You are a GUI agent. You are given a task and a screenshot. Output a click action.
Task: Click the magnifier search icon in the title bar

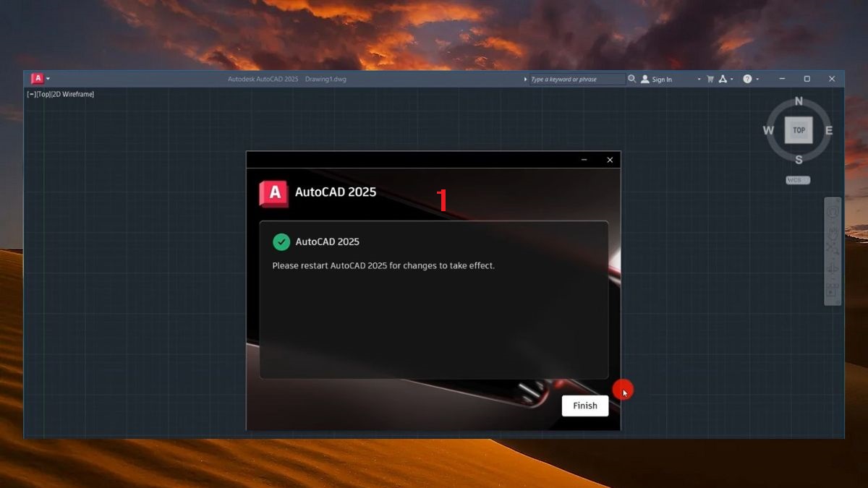(x=632, y=79)
